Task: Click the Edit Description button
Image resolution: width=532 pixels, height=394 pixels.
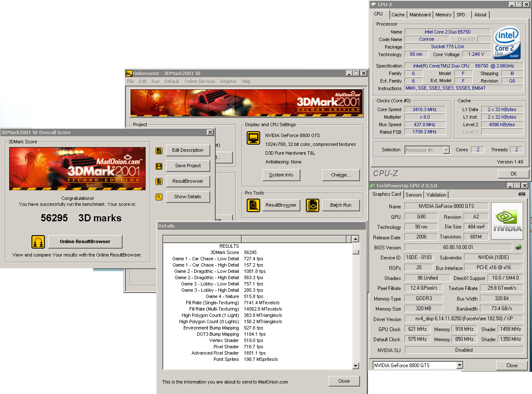Action: pyautogui.click(x=188, y=150)
